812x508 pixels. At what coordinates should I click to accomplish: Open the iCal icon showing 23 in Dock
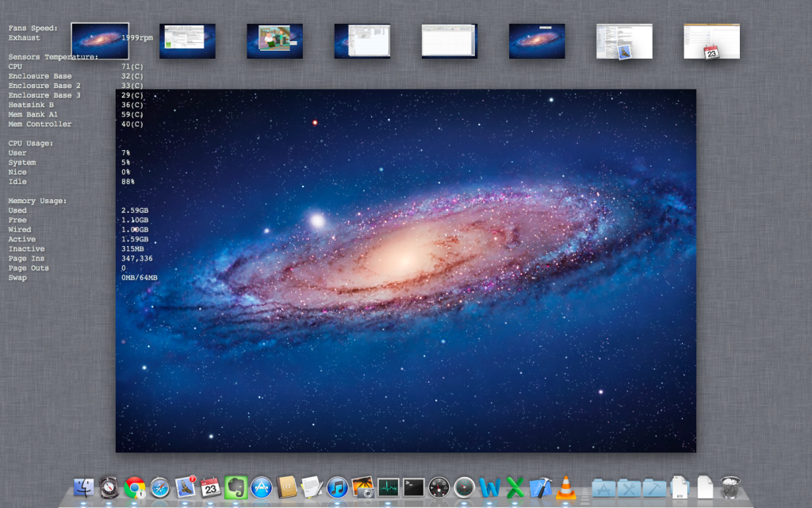[x=211, y=487]
